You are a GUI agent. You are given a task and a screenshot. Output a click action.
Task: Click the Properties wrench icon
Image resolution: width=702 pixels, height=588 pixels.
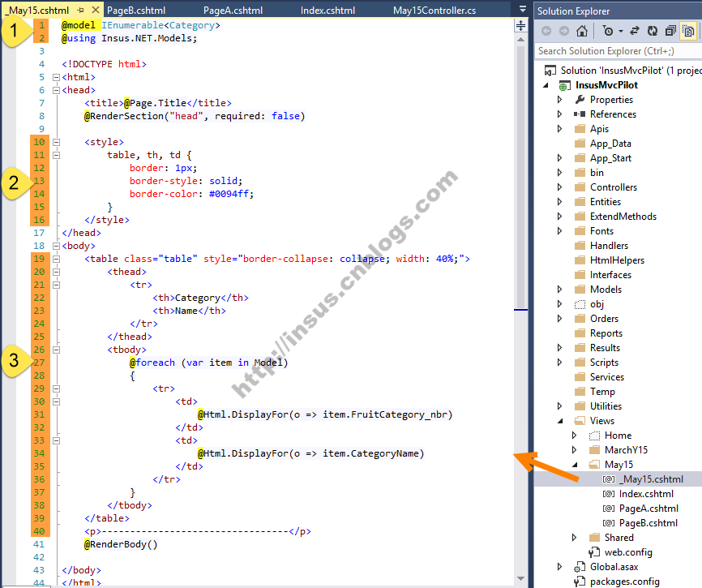(x=580, y=100)
